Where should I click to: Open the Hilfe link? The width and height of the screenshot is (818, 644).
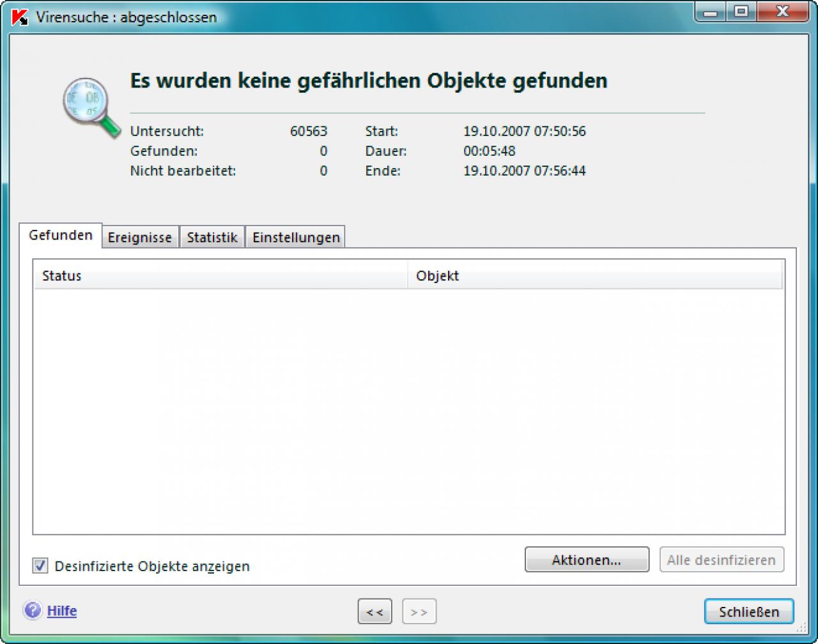pos(62,611)
